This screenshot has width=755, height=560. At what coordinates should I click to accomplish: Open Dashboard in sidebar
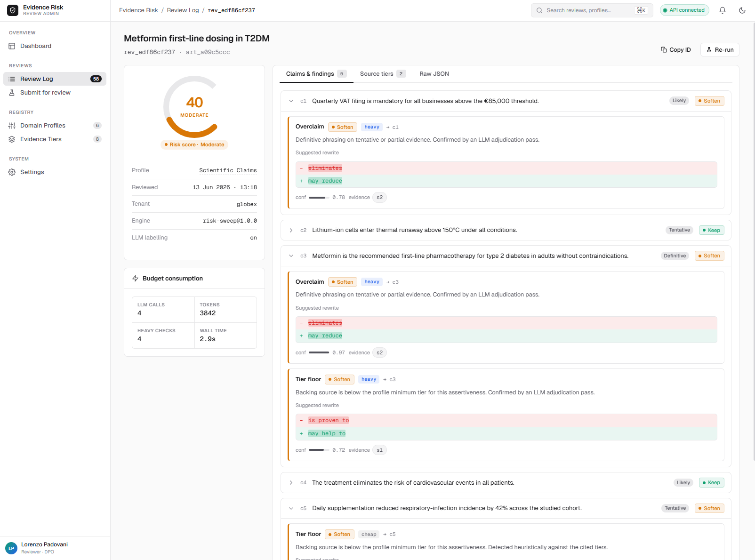55,46
